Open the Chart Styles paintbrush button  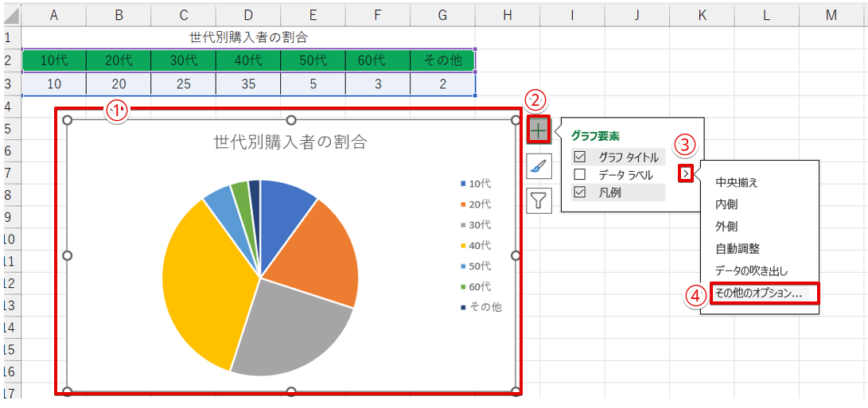tap(539, 165)
